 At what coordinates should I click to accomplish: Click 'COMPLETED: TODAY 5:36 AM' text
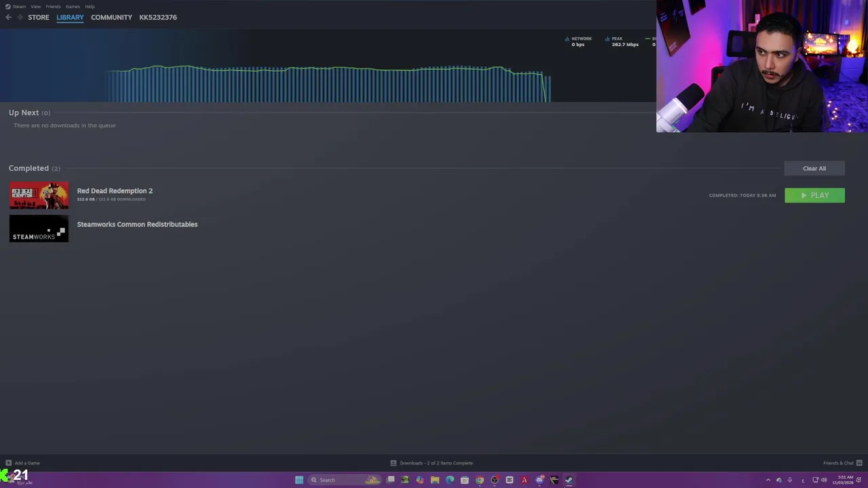point(742,195)
